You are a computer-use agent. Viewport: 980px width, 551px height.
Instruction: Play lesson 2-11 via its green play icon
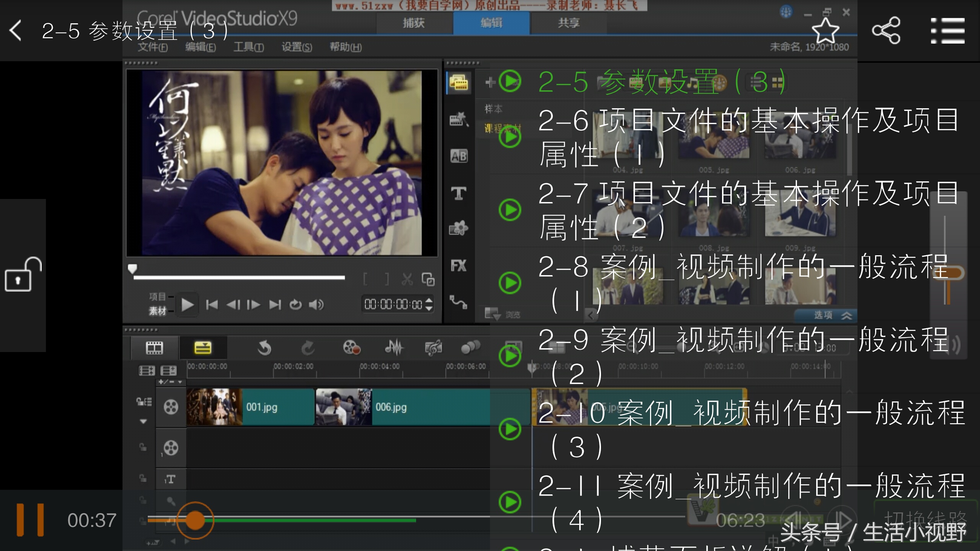pyautogui.click(x=510, y=502)
